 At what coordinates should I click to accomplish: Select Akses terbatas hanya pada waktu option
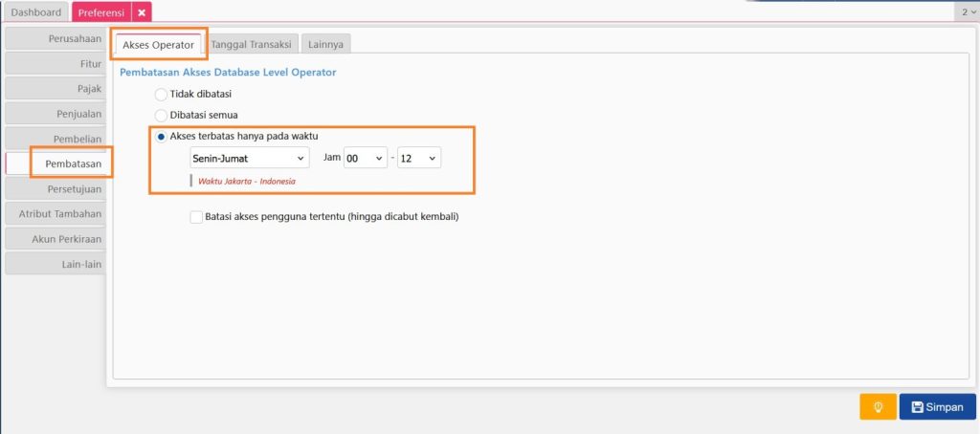[161, 137]
